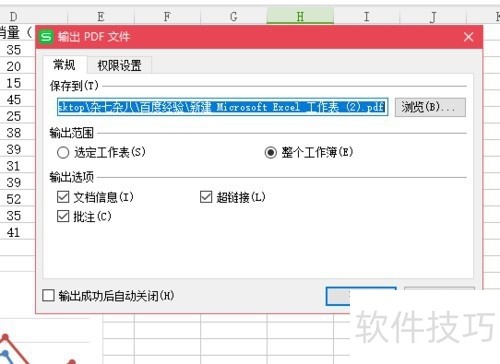500x364 pixels.
Task: Select column J header in spreadsheet
Action: click(x=433, y=16)
